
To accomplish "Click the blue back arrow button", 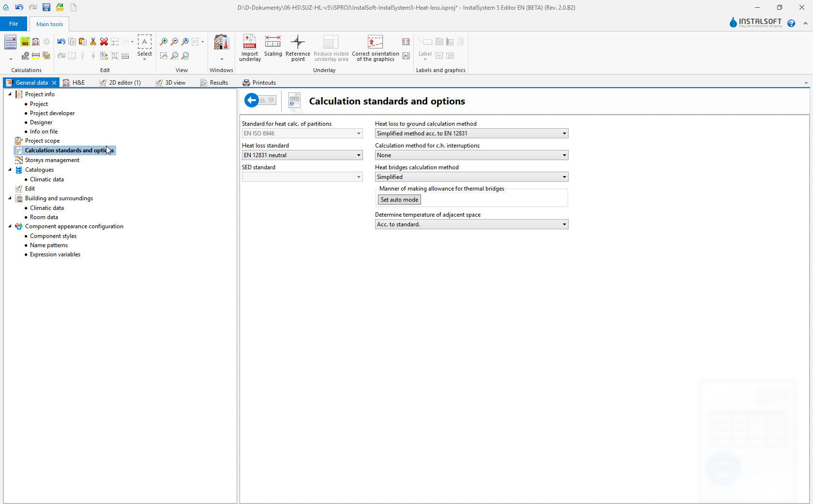I will click(251, 100).
